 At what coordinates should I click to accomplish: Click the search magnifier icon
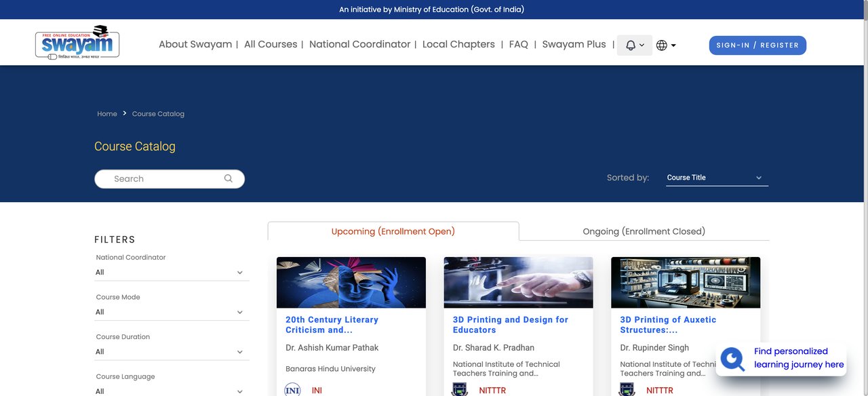(x=228, y=178)
